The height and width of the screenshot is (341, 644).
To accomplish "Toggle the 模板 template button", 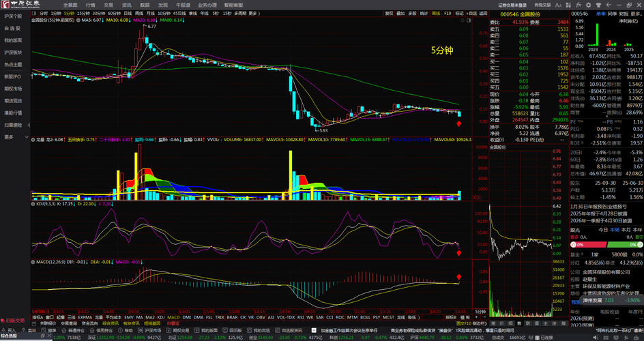I will click(x=465, y=317).
